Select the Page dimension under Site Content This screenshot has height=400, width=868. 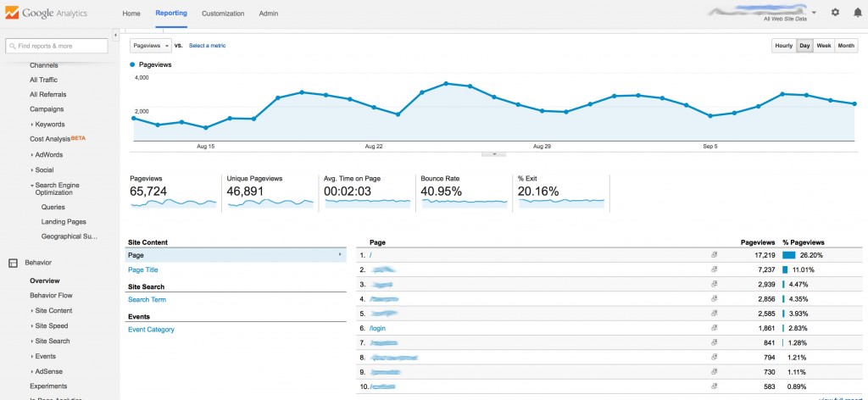coord(236,255)
